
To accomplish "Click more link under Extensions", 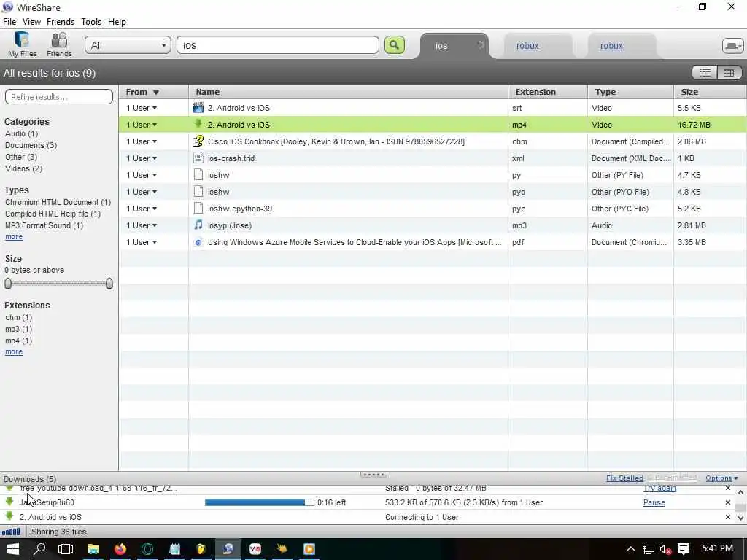I will [14, 352].
